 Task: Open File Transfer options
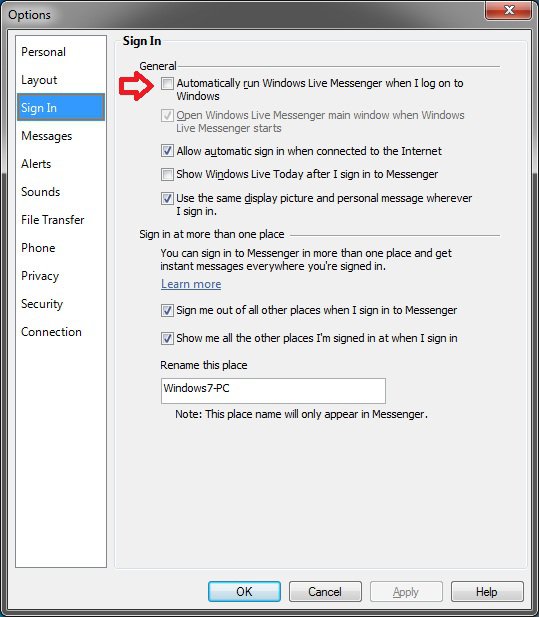coord(53,220)
